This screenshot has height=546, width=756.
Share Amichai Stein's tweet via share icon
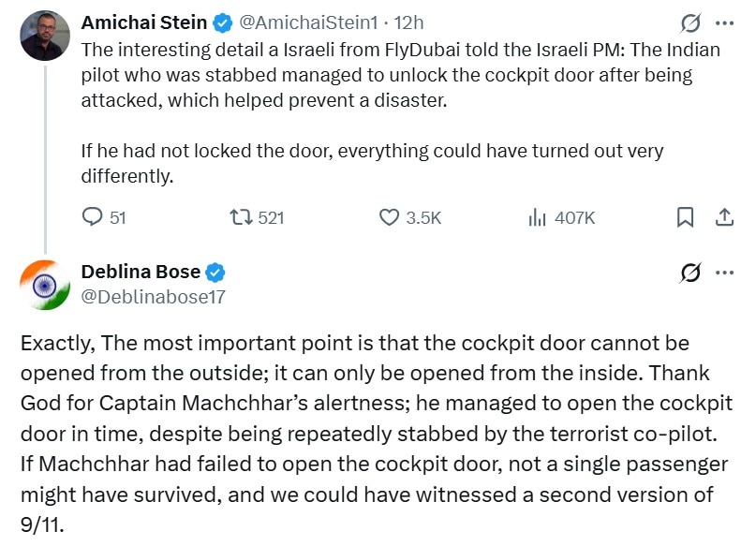click(724, 217)
